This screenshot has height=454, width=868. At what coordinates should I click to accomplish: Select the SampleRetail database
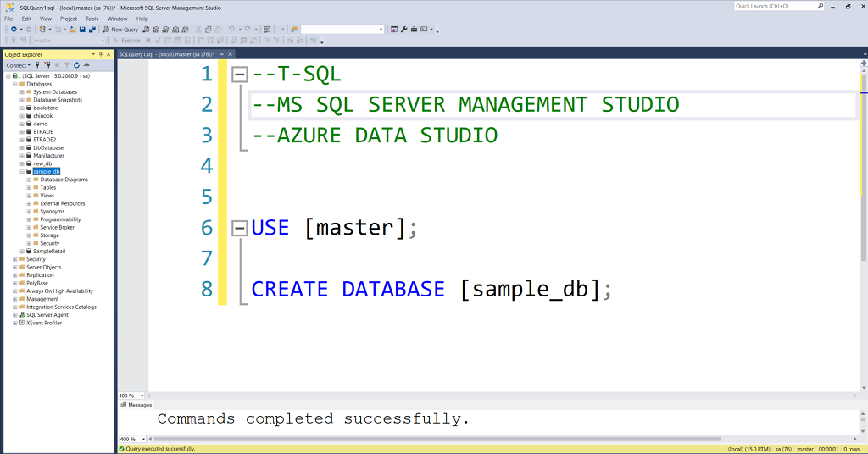click(x=49, y=251)
